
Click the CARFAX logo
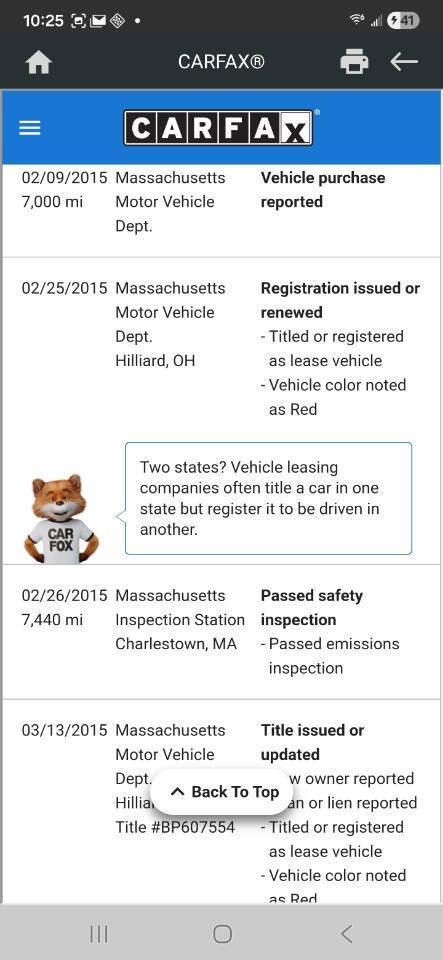pyautogui.click(x=219, y=127)
